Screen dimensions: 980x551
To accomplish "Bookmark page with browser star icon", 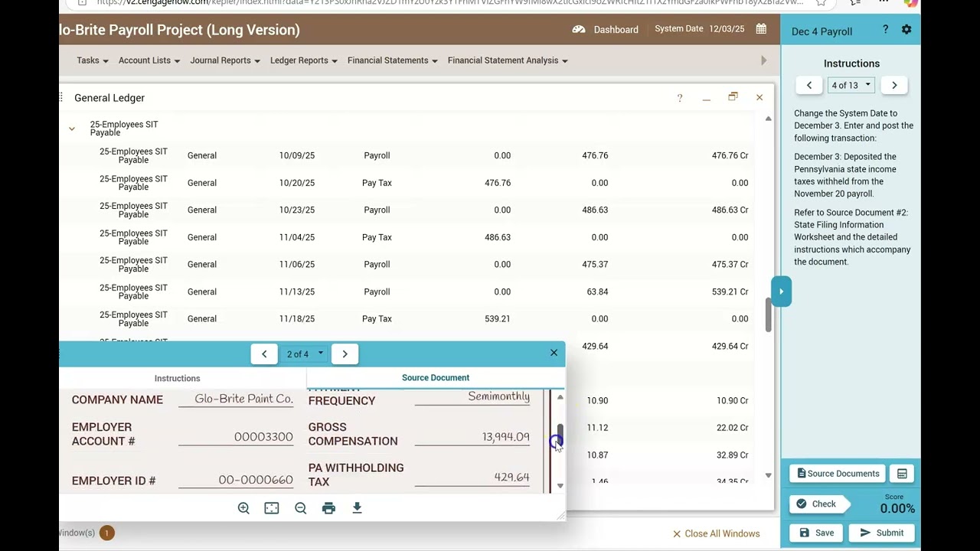I will click(x=821, y=2).
